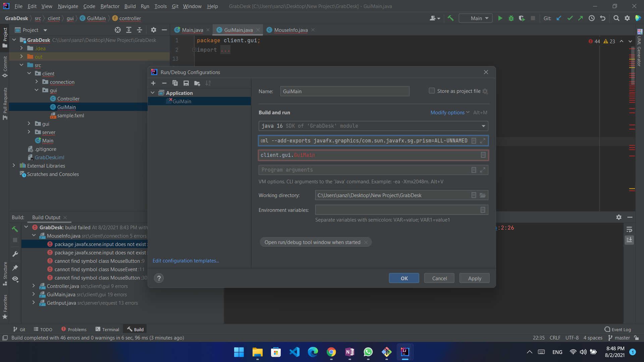This screenshot has width=644, height=362.
Task: Open the Edit configuration templates link
Action: (x=185, y=261)
